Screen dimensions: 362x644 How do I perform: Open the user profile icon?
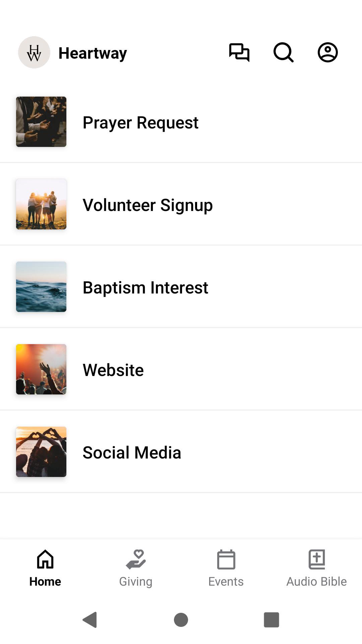click(327, 52)
